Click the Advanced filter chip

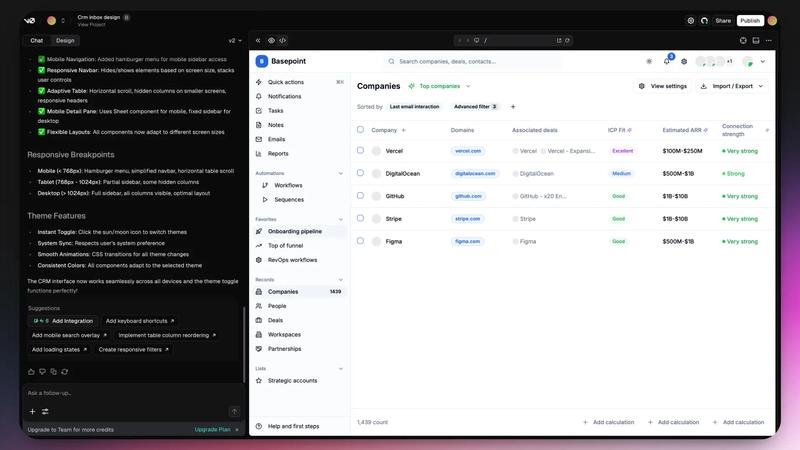click(x=475, y=107)
